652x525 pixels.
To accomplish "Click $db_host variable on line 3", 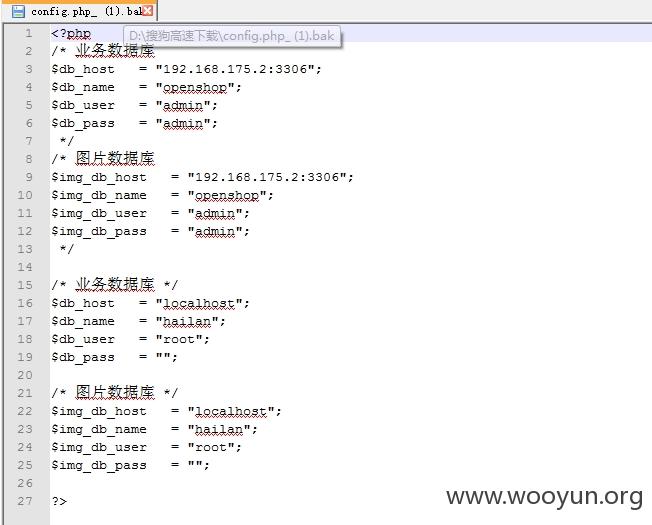I will pos(83,69).
